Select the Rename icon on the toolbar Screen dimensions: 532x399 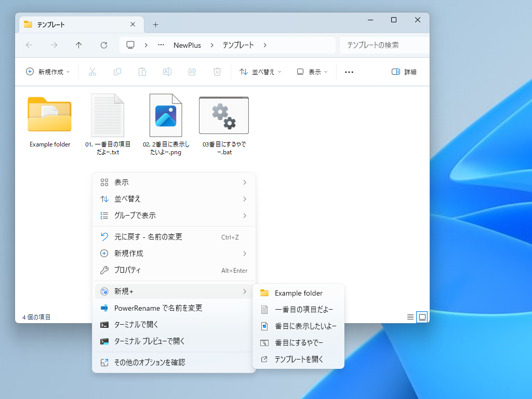pyautogui.click(x=167, y=72)
